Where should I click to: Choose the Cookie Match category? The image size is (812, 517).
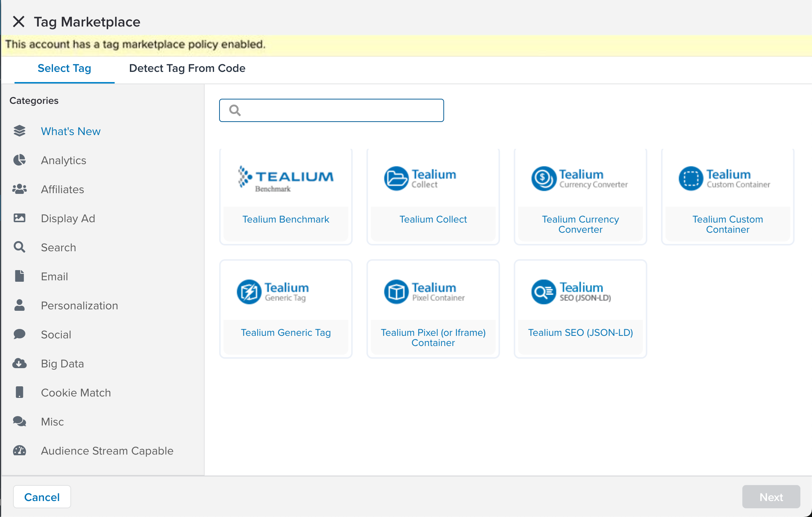coord(76,393)
